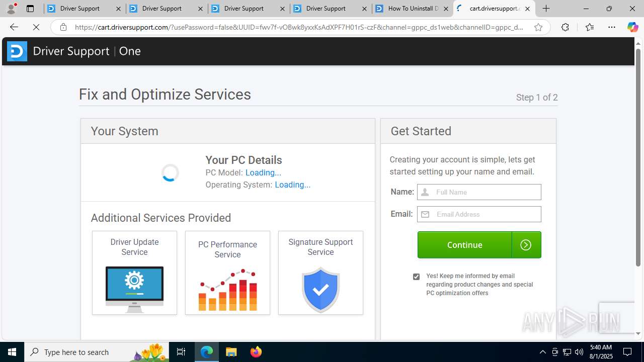Open the browser profile icon
Screen dimensions: 644x362
(11, 9)
